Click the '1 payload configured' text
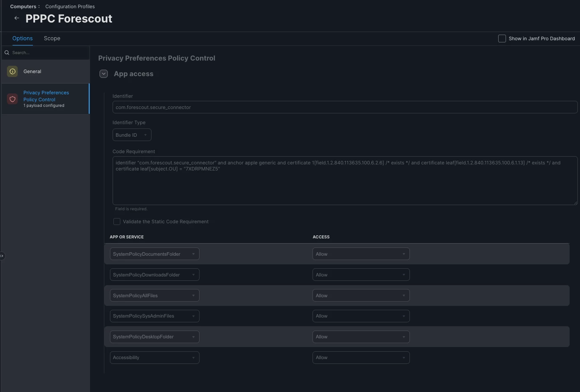 point(44,106)
